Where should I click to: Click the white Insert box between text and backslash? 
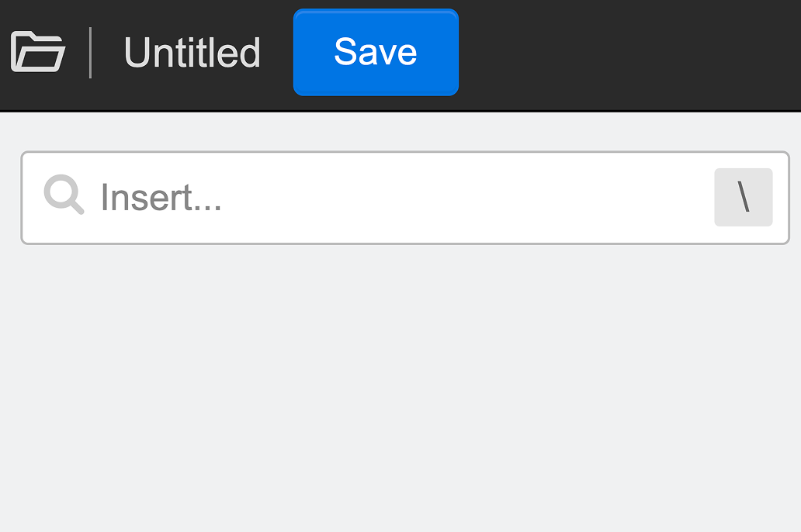pyautogui.click(x=467, y=198)
